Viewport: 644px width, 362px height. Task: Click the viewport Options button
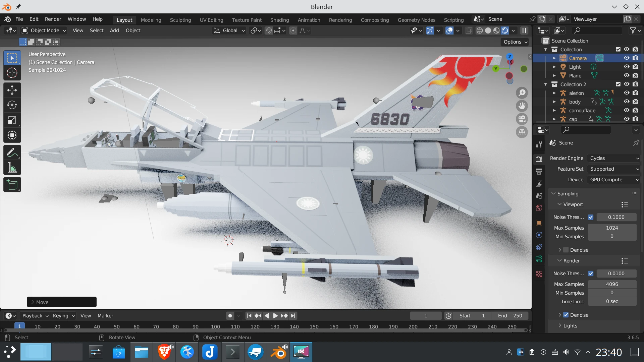coord(515,42)
